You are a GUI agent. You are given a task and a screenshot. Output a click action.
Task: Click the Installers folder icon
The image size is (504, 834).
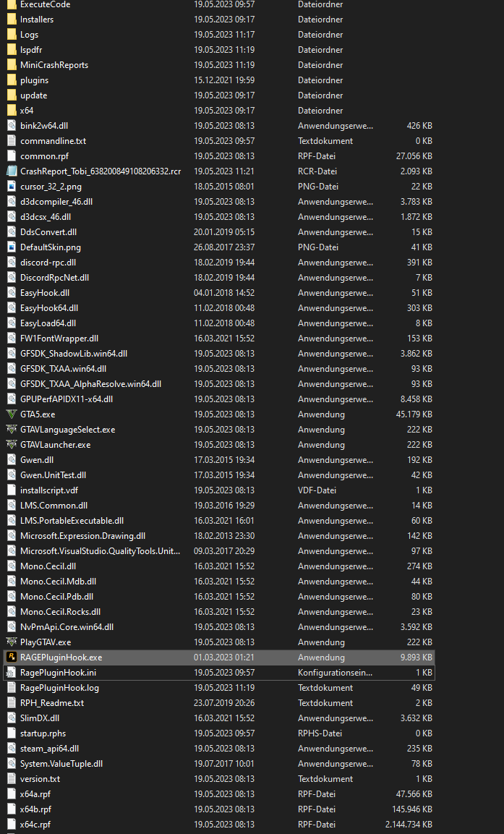coord(12,19)
